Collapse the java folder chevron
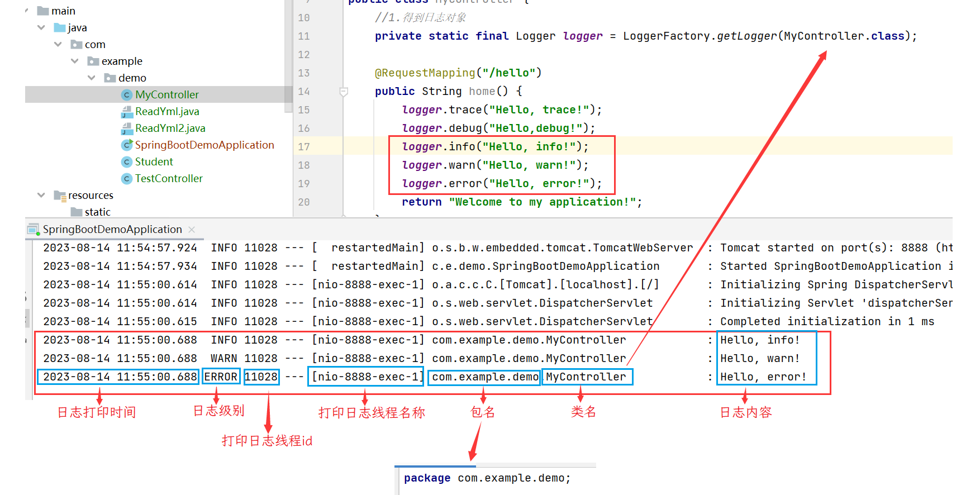Viewport: 980px width, 495px height. tap(41, 27)
